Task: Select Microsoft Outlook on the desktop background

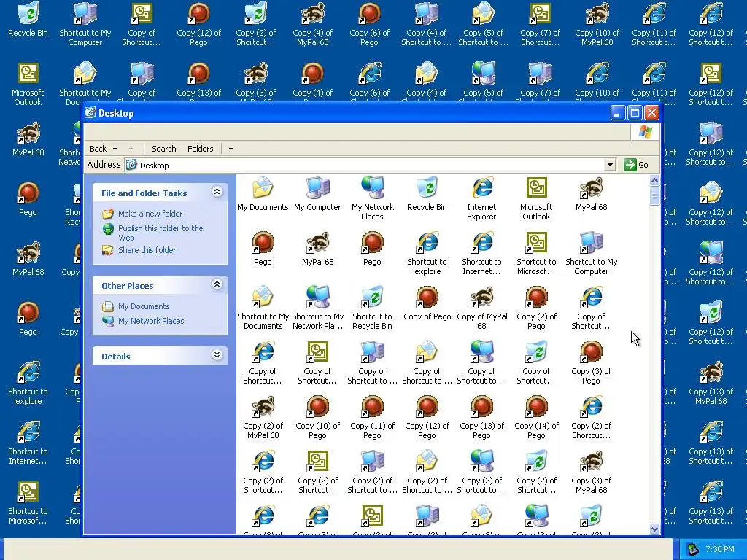Action: (x=28, y=84)
